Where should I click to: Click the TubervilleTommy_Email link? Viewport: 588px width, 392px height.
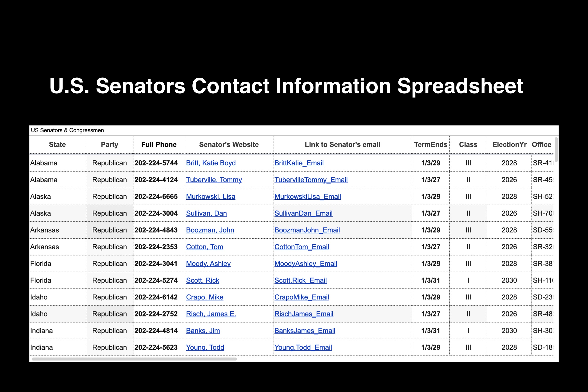tap(311, 180)
